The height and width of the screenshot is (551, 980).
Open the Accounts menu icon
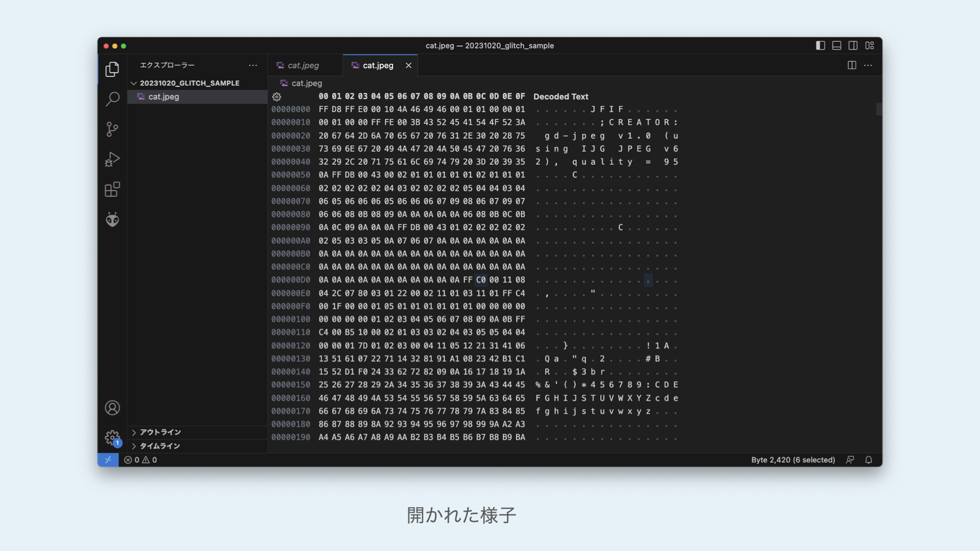coord(112,408)
